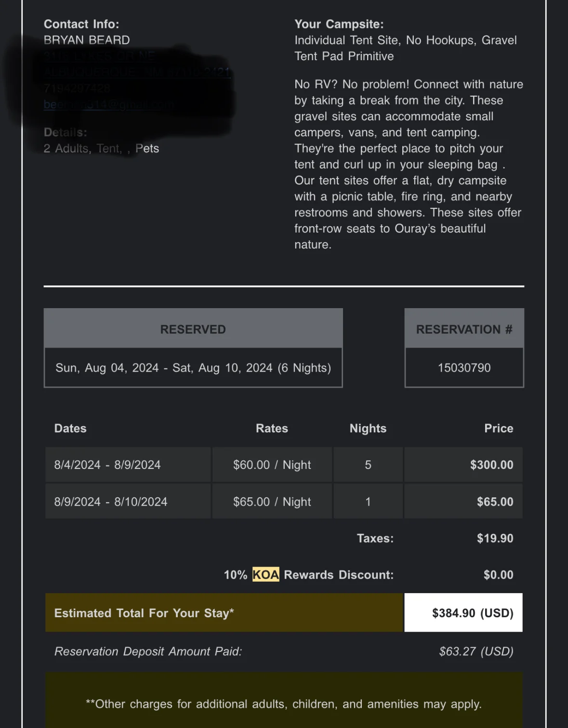Select the 8/9/2024 - 8/10/2024 dates cell
Screen dimensions: 568x728
pyautogui.click(x=111, y=502)
